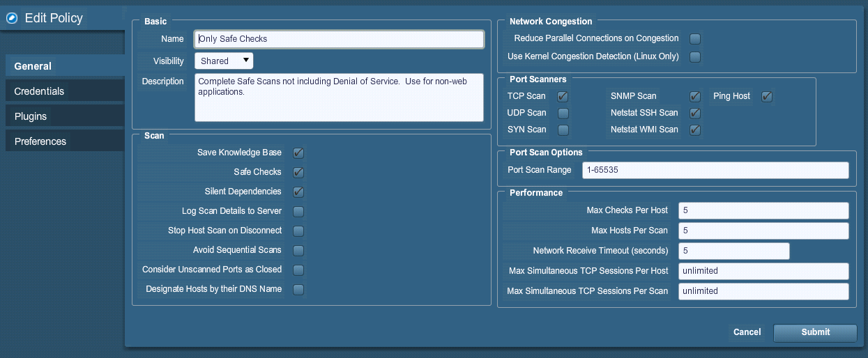Click the Max Checks Per Host field
Image resolution: width=868 pixels, height=358 pixels.
(x=763, y=210)
